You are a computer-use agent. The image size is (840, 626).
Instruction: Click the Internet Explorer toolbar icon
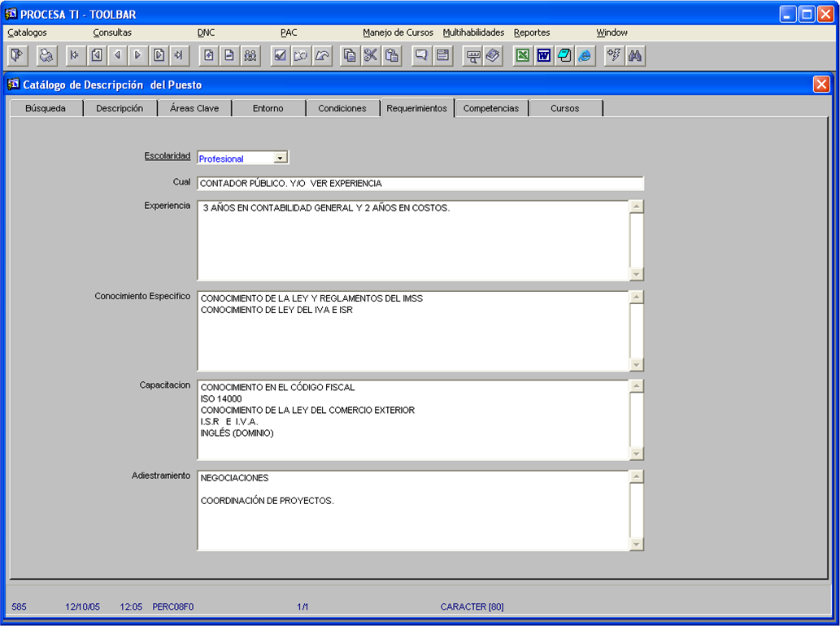click(x=585, y=55)
